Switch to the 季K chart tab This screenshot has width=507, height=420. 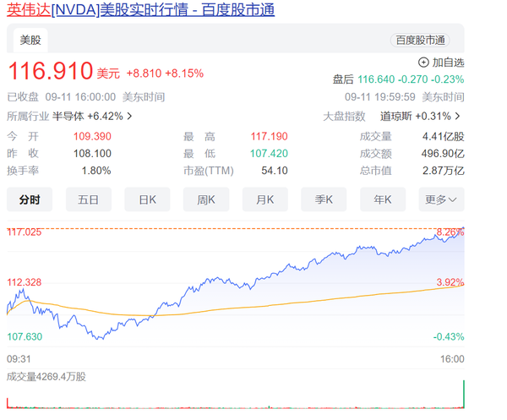tap(324, 199)
